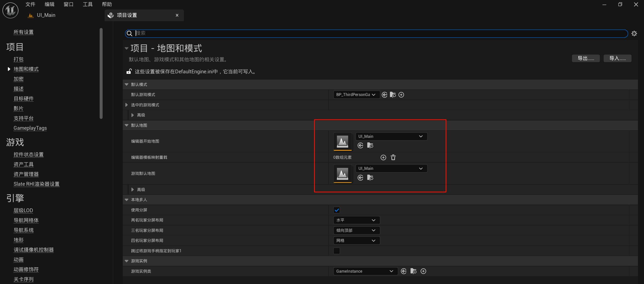Open the 工具 menu
644x284 pixels.
88,4
